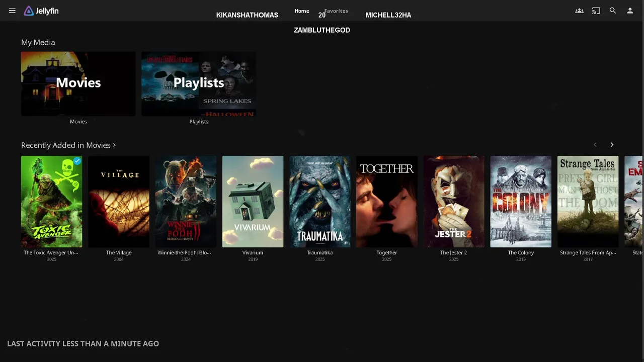Open The Toxic Avenger poster
This screenshot has width=644, height=362.
(x=51, y=202)
